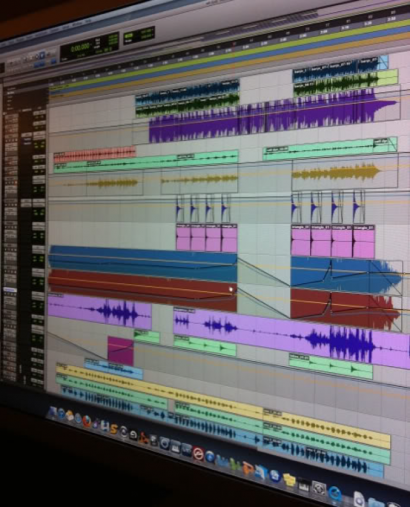This screenshot has height=507, width=410.
Task: Open the piano keyboard app in the Dock
Action: [x=303, y=486]
